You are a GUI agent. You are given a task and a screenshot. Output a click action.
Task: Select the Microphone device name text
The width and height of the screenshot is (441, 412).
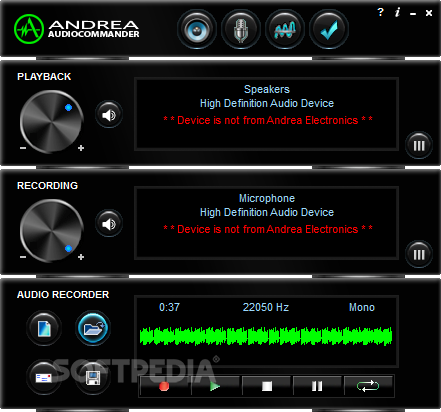267,198
